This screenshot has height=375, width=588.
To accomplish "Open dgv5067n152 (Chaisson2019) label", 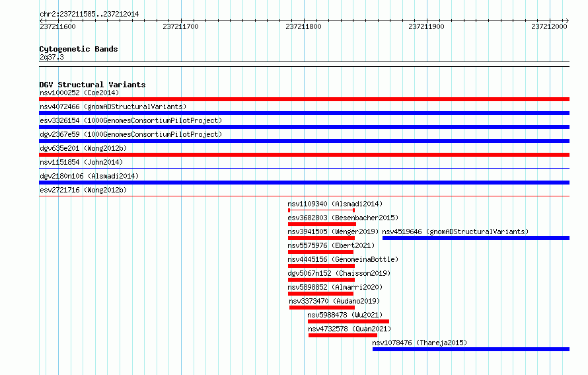I will click(339, 273).
